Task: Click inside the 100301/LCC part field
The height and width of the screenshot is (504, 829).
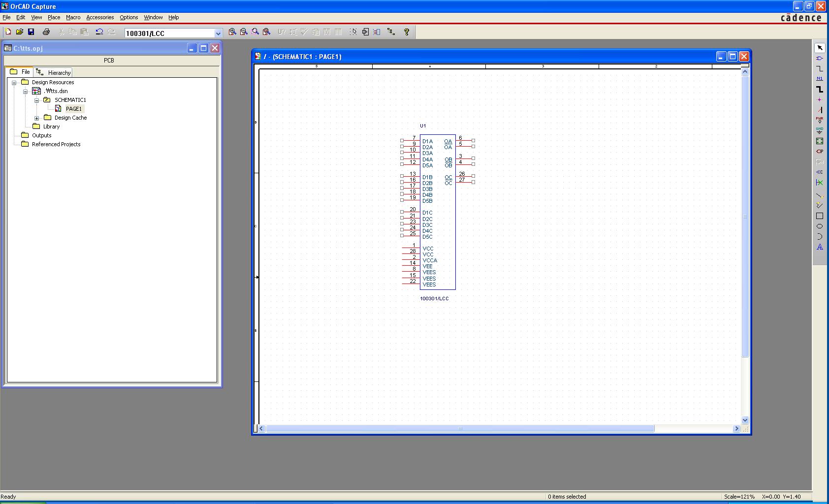Action: point(169,33)
